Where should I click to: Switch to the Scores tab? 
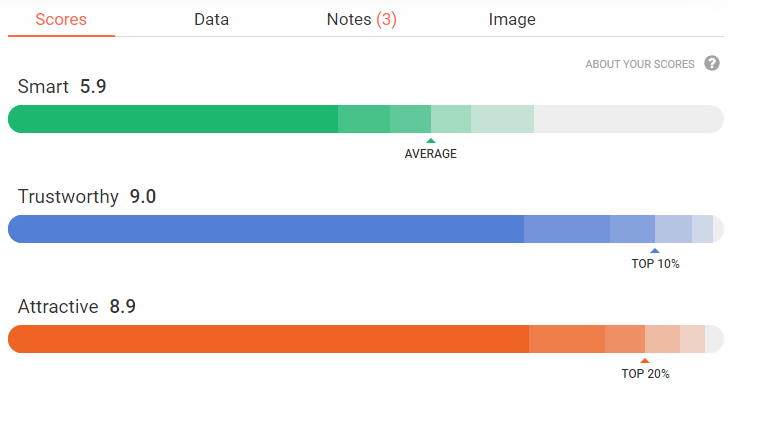pos(61,20)
